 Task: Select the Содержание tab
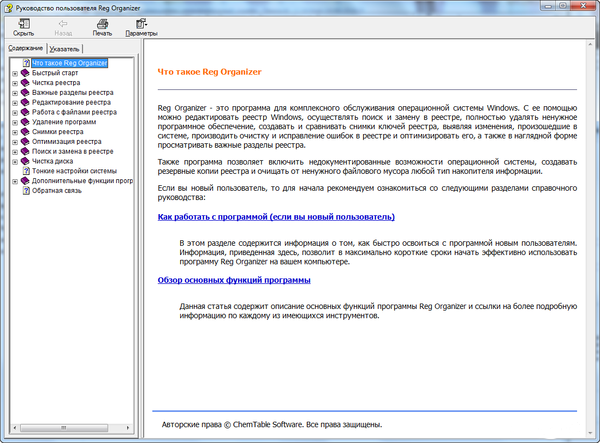[26, 48]
